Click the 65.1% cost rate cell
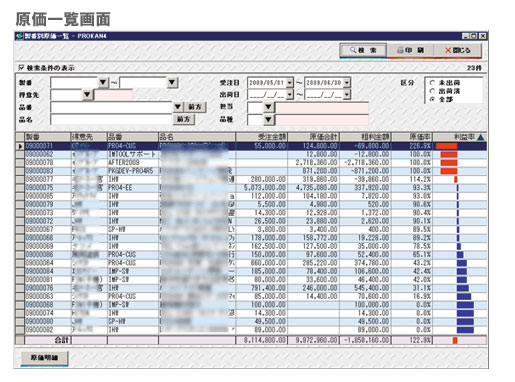This screenshot has height=382, width=515. 412,255
